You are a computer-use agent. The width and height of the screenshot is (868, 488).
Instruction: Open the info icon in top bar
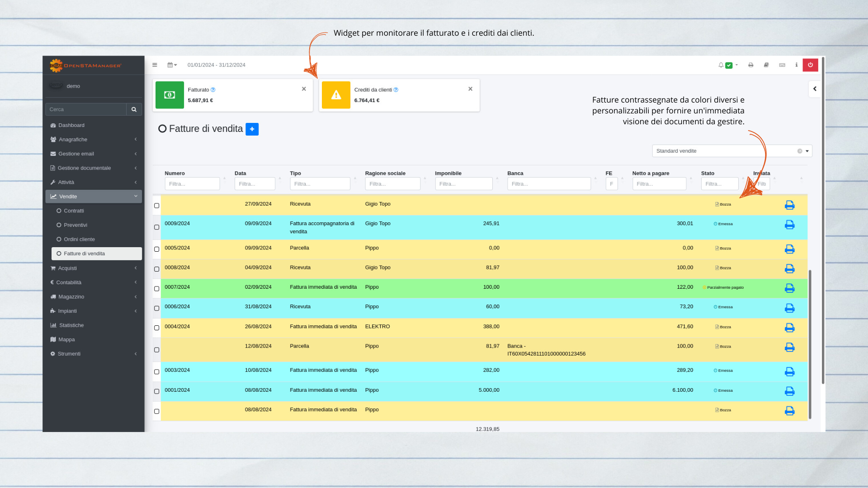[x=797, y=65]
